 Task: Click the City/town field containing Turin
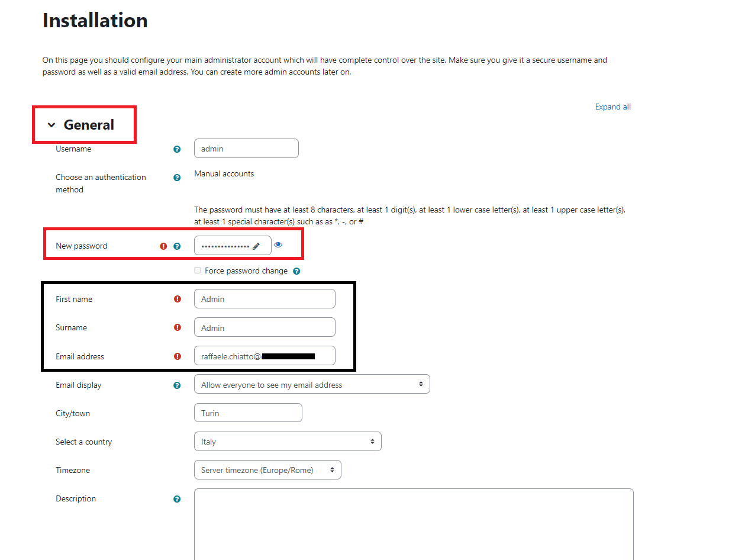coord(248,413)
